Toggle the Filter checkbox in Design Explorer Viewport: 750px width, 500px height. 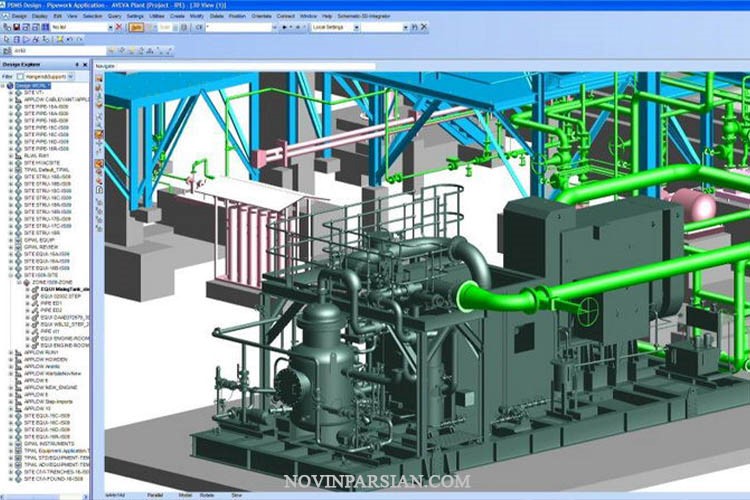point(18,75)
